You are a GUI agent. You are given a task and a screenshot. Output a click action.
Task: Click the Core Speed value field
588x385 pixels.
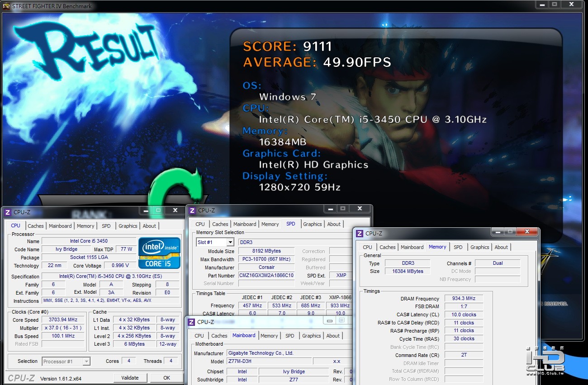[63, 320]
